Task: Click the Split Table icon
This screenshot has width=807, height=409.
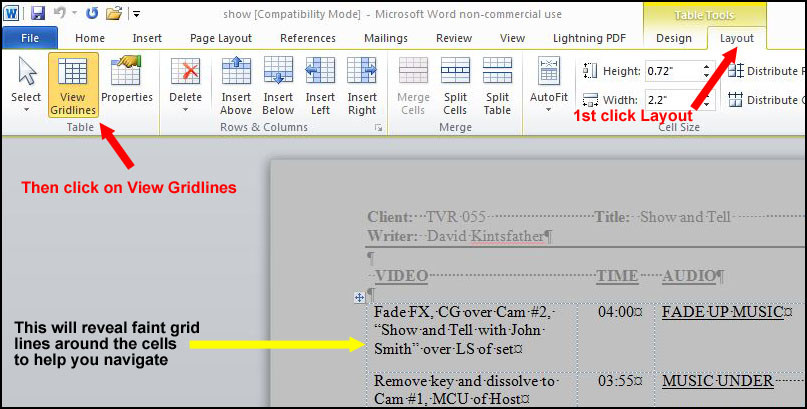Action: tap(497, 85)
